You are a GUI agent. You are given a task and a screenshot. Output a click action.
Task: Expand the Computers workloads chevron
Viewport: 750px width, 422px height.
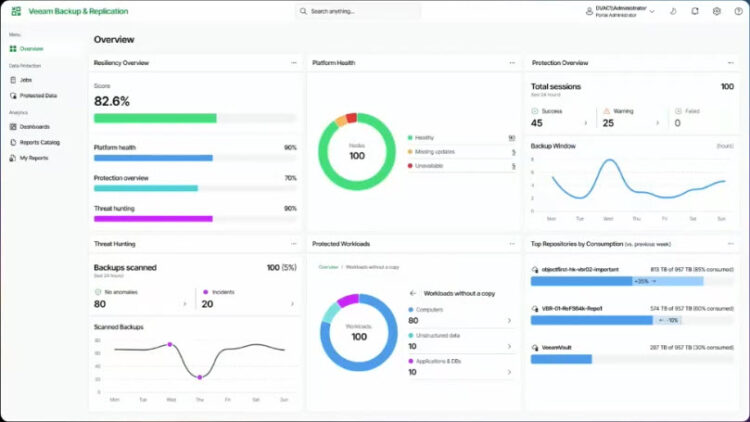pos(509,320)
